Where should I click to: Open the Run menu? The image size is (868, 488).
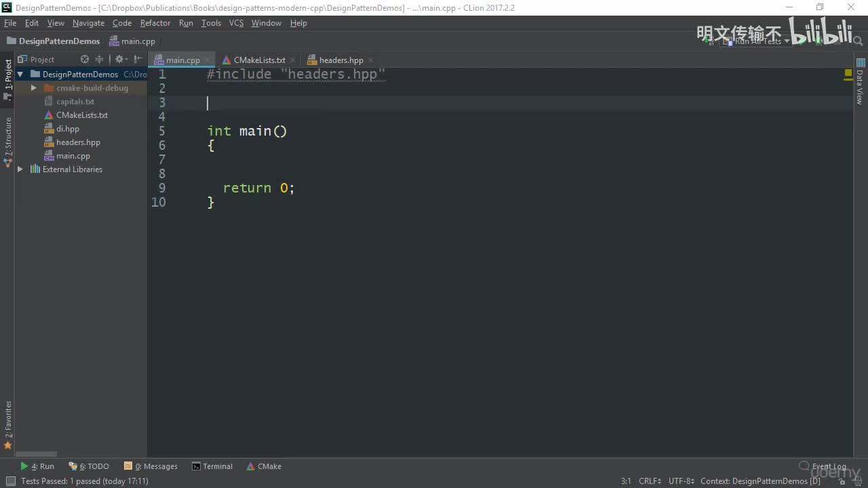[186, 23]
